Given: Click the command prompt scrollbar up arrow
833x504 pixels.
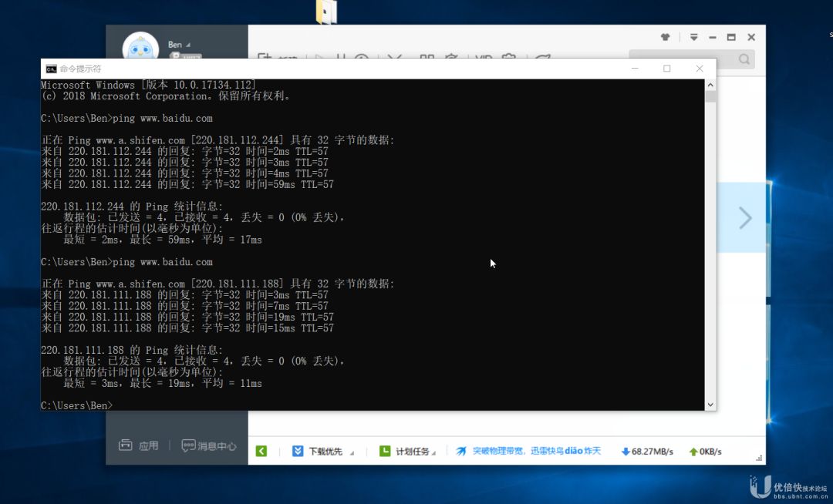Looking at the screenshot, I should pos(710,85).
